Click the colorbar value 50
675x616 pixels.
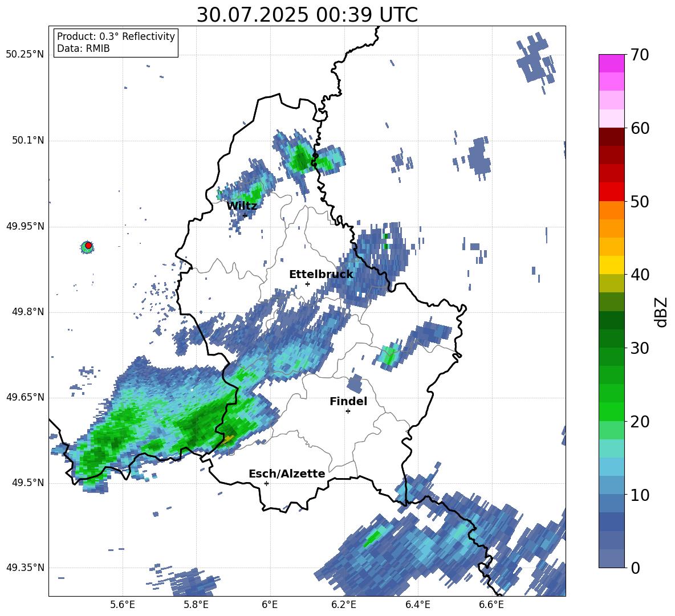point(640,201)
